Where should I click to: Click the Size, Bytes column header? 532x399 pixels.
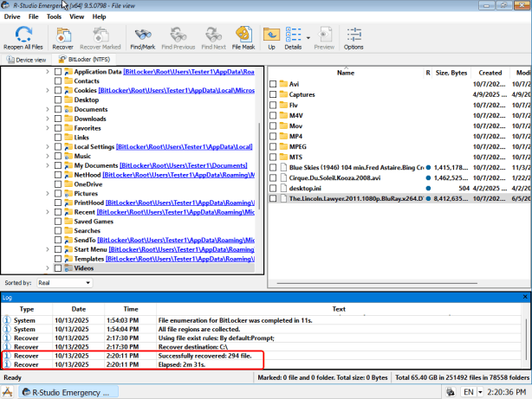click(451, 73)
